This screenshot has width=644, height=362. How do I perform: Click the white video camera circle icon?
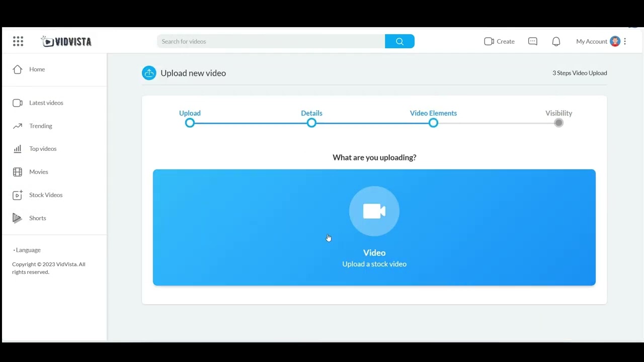pyautogui.click(x=374, y=211)
